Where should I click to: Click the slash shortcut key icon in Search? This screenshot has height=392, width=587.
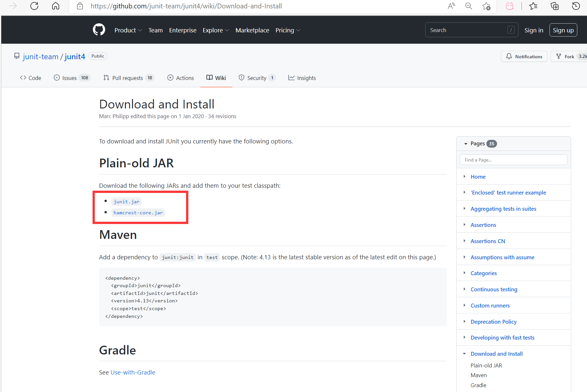511,30
